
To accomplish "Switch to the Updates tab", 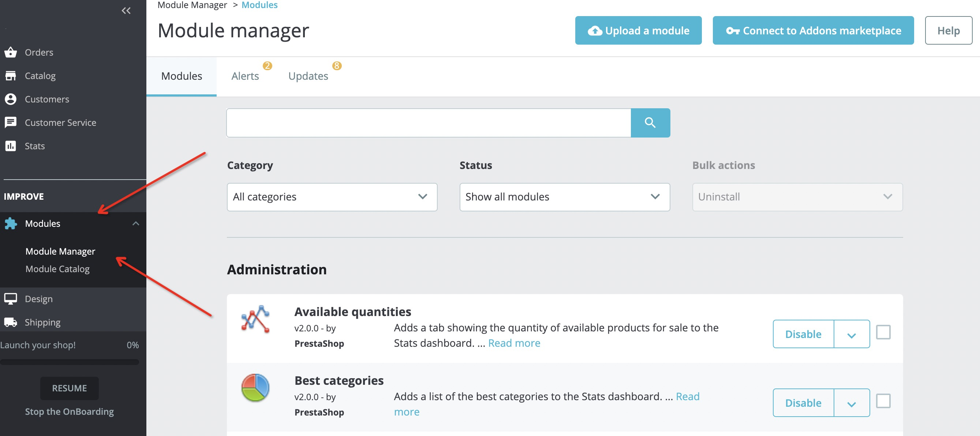I will pos(308,75).
